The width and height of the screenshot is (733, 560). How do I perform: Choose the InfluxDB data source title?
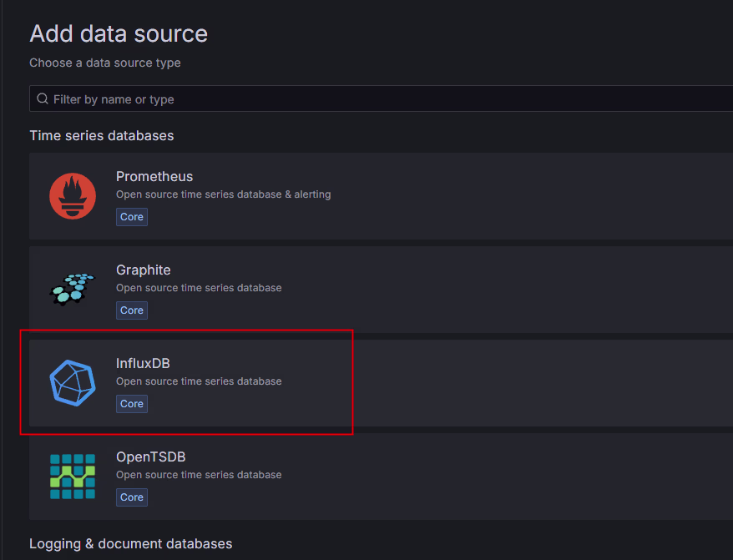point(143,363)
